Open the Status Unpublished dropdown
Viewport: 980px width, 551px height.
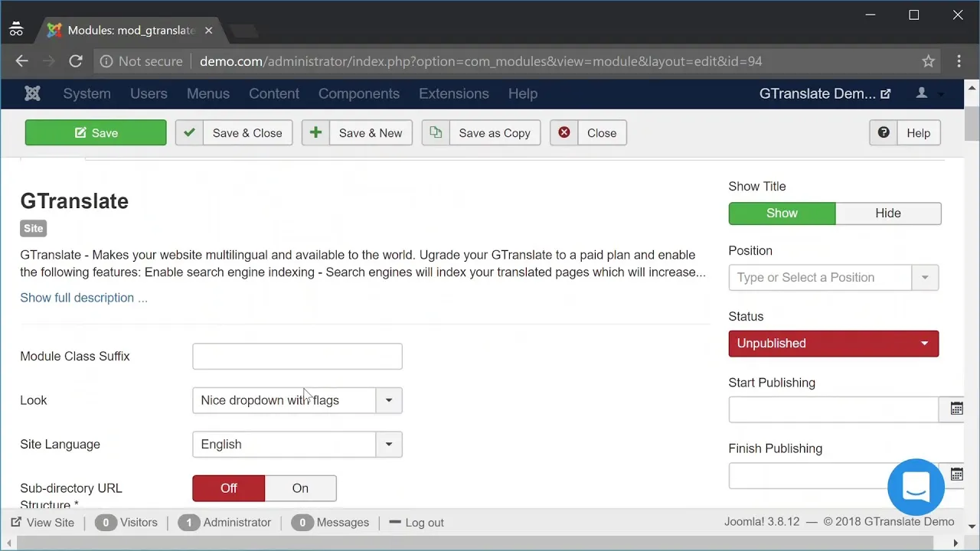coord(834,344)
